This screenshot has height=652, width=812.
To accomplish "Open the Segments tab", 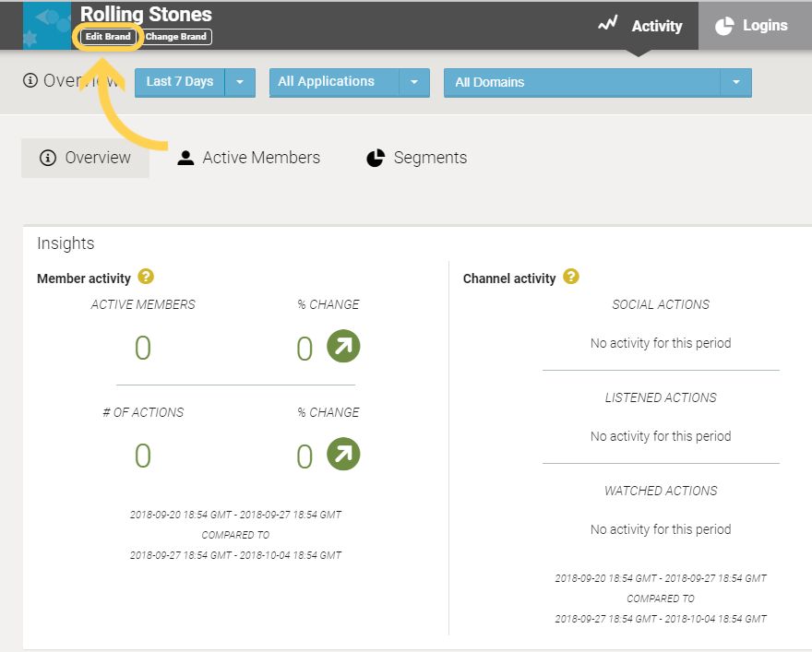I will coord(416,158).
